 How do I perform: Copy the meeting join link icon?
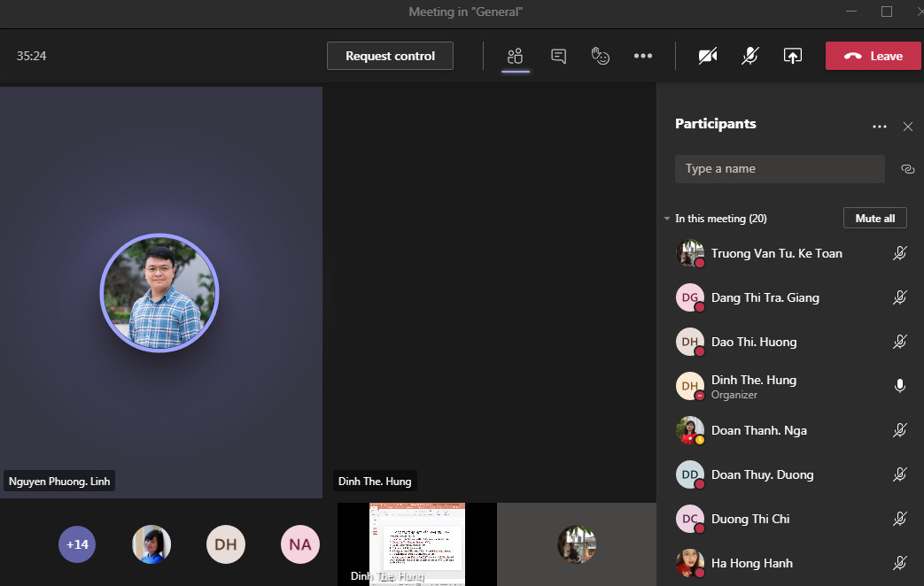click(x=907, y=169)
